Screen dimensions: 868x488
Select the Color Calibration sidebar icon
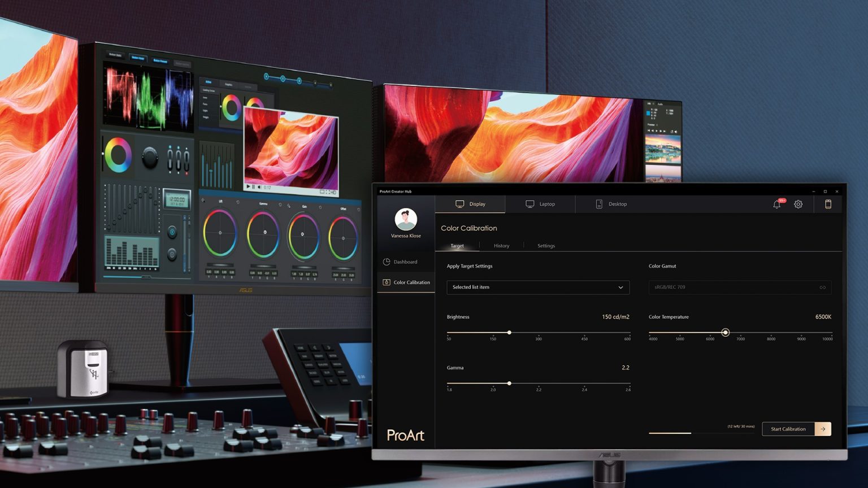387,282
